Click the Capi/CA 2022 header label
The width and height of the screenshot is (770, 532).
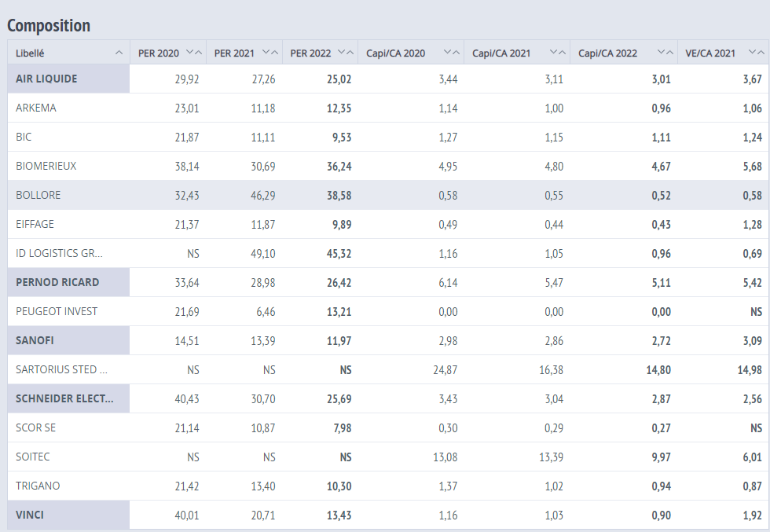pyautogui.click(x=607, y=53)
